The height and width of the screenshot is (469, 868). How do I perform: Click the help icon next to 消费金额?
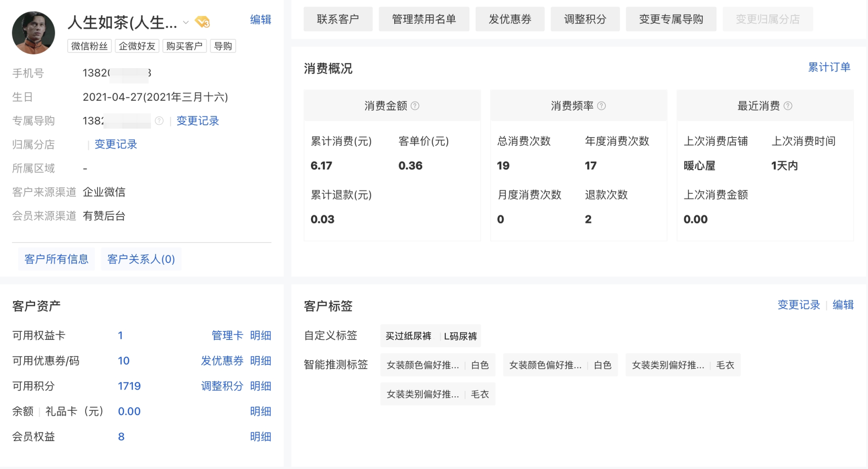[x=415, y=106]
